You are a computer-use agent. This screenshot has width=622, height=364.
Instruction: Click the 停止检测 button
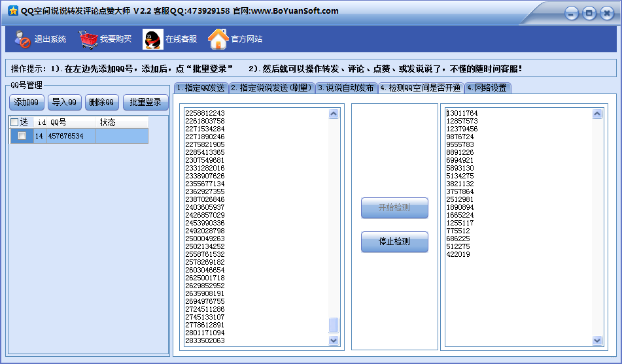(x=394, y=242)
